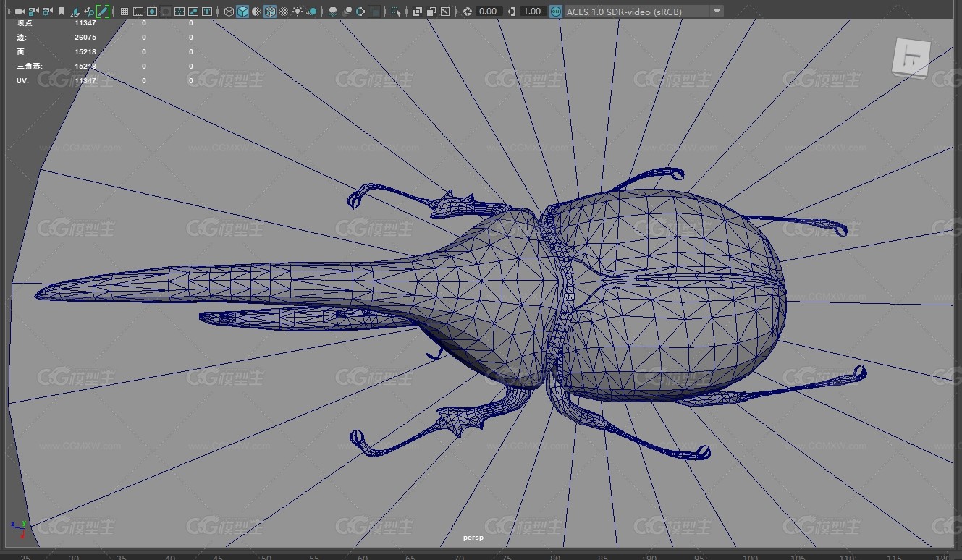
Task: Click the 面 face count label
Action: point(22,52)
